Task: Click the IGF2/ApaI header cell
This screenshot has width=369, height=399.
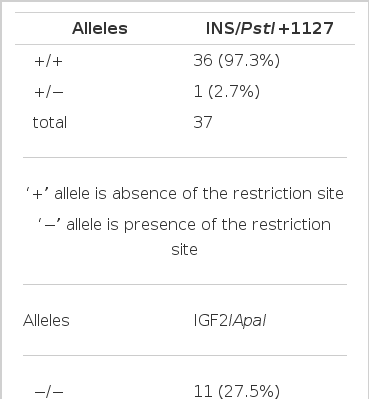Action: click(230, 321)
